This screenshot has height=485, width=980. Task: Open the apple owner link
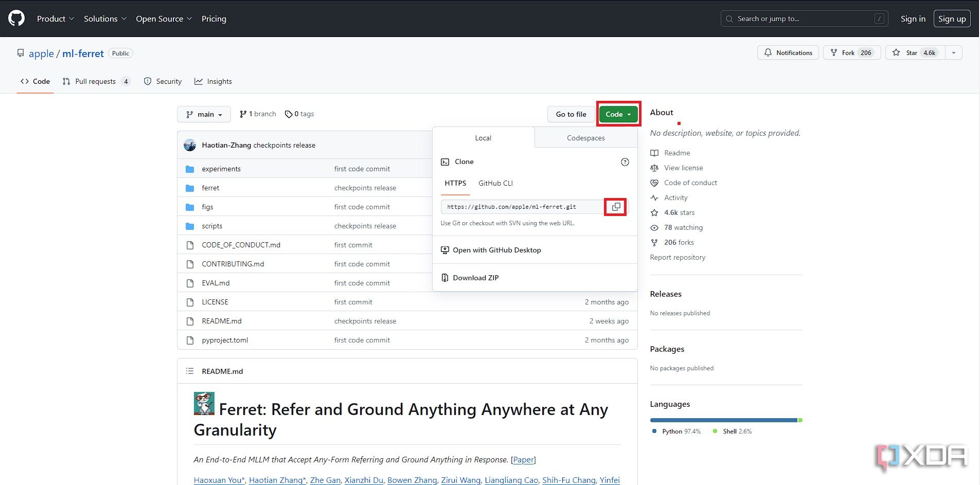tap(41, 53)
